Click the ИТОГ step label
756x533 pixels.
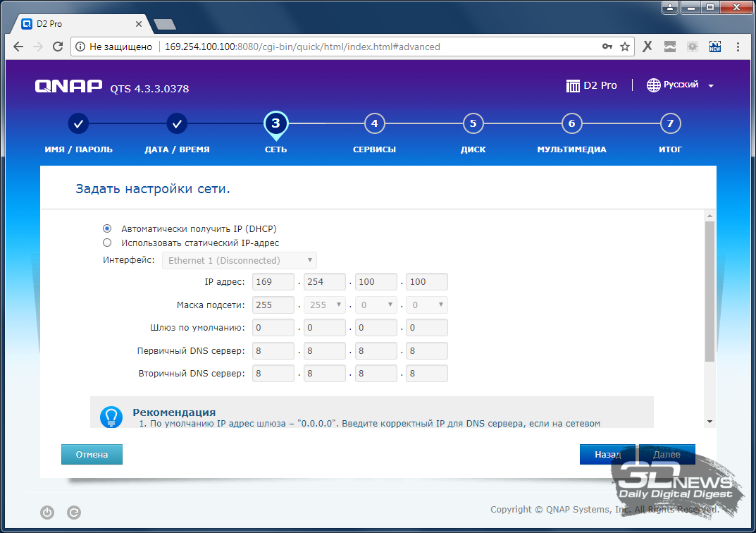pyautogui.click(x=670, y=149)
